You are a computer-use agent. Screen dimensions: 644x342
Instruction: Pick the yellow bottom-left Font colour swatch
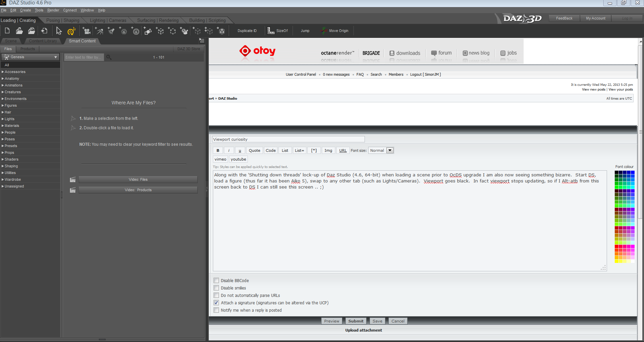click(616, 261)
